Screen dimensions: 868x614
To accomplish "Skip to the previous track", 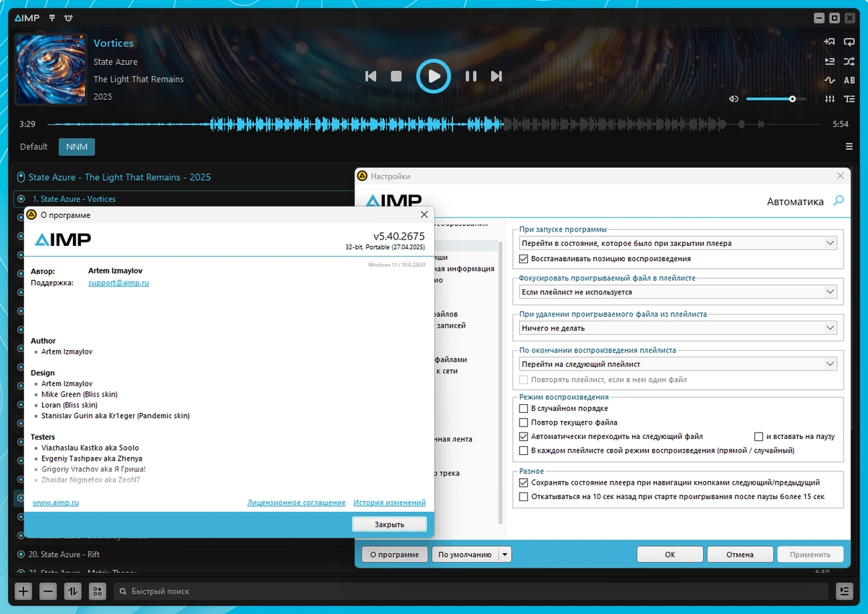I will (370, 76).
